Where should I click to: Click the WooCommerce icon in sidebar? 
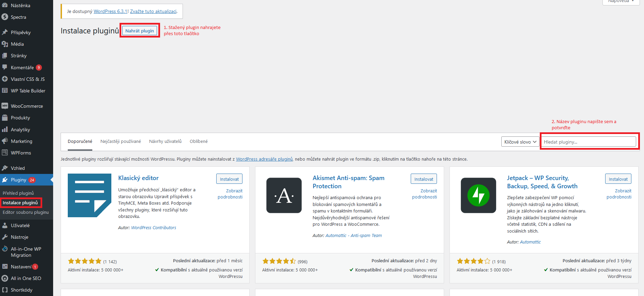(x=5, y=106)
